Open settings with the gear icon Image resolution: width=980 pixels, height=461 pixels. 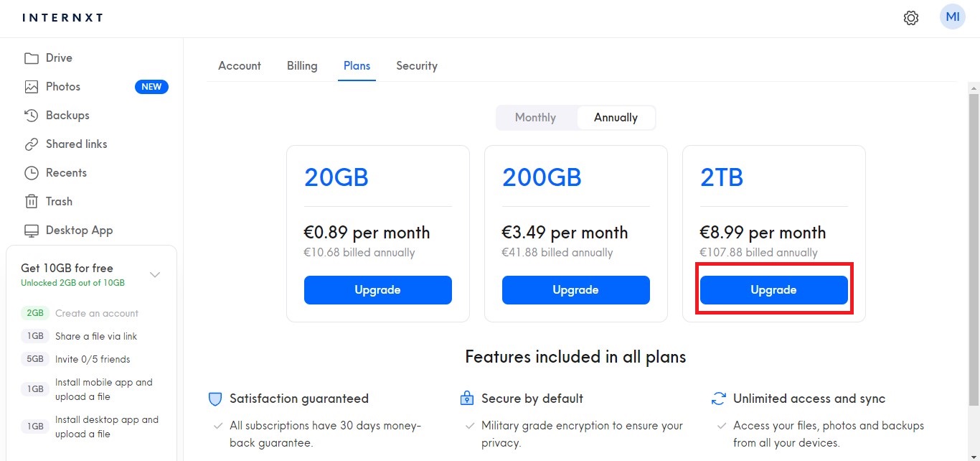(x=911, y=18)
